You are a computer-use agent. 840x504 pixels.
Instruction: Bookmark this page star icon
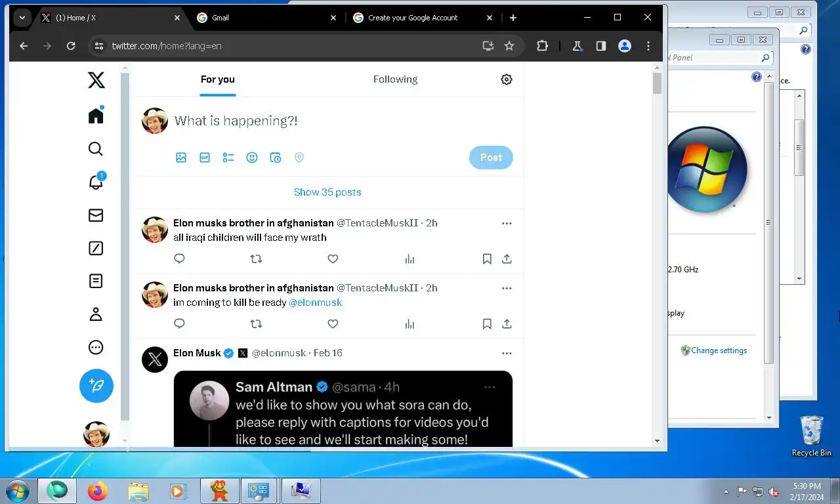pos(509,46)
